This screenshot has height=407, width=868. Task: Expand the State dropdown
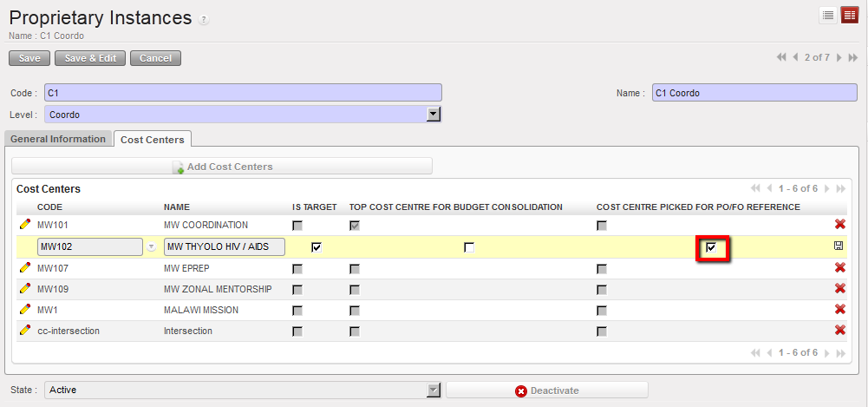pos(434,391)
